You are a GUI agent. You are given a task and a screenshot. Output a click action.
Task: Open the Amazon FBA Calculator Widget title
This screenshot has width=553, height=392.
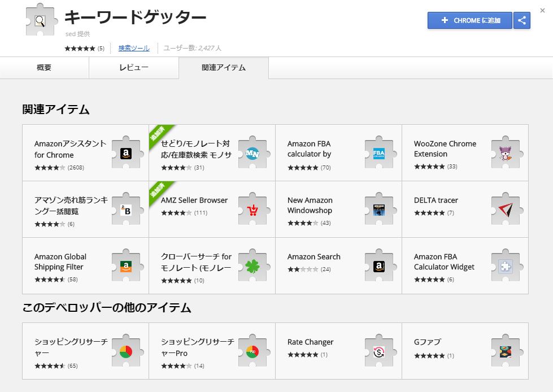coord(445,262)
